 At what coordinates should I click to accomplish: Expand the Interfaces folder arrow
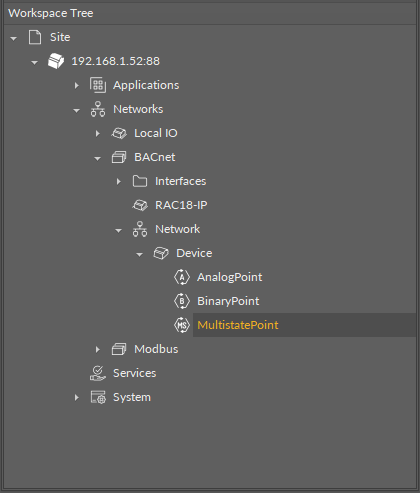[119, 181]
